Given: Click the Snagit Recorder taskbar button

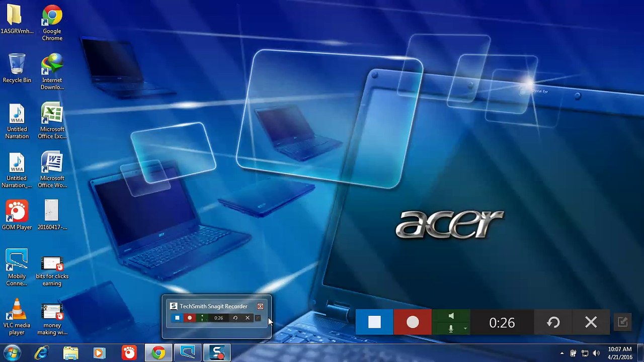Looking at the screenshot, I should [217, 353].
